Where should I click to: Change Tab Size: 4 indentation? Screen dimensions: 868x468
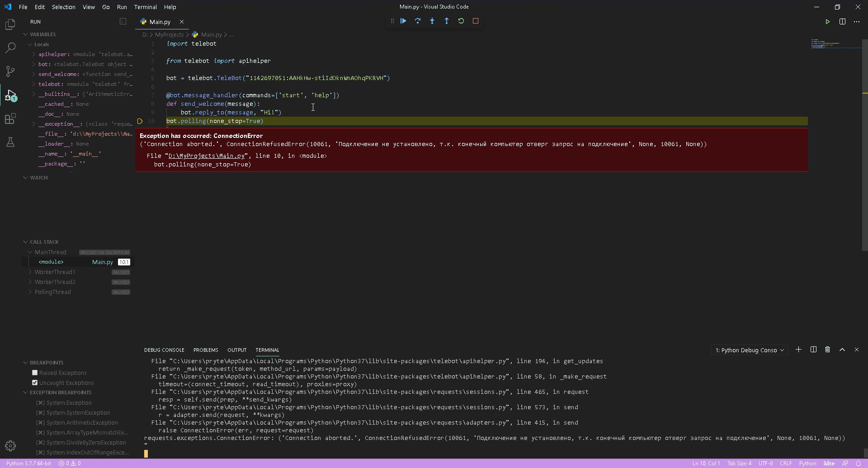739,463
